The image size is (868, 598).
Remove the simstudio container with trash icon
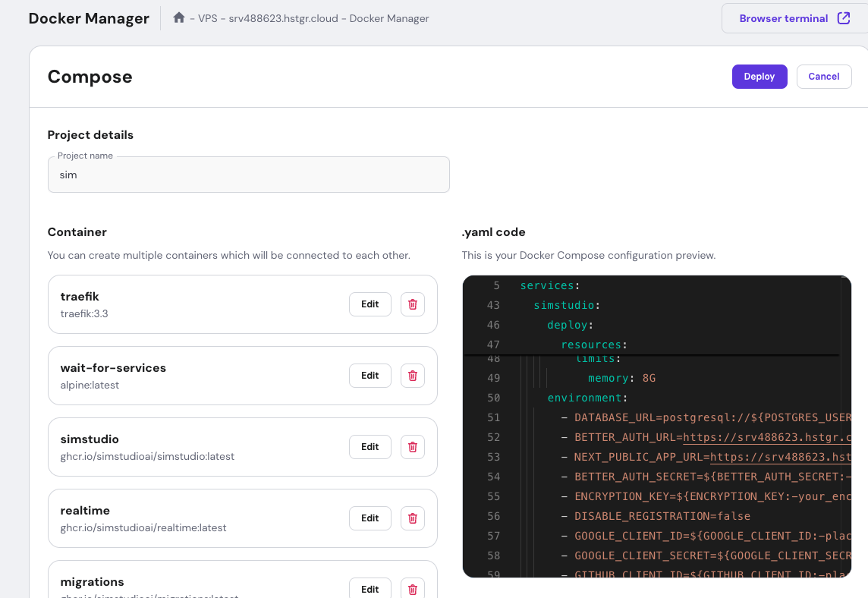point(413,447)
